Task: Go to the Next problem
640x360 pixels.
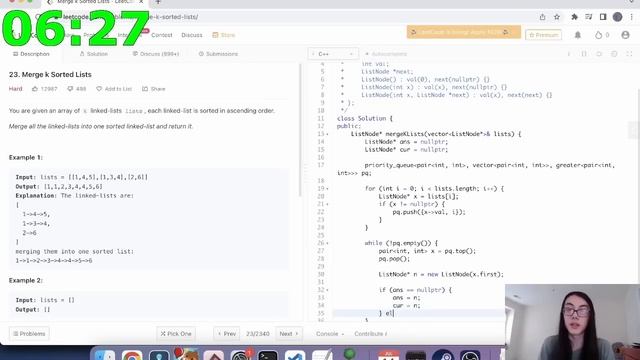Action: (x=289, y=333)
